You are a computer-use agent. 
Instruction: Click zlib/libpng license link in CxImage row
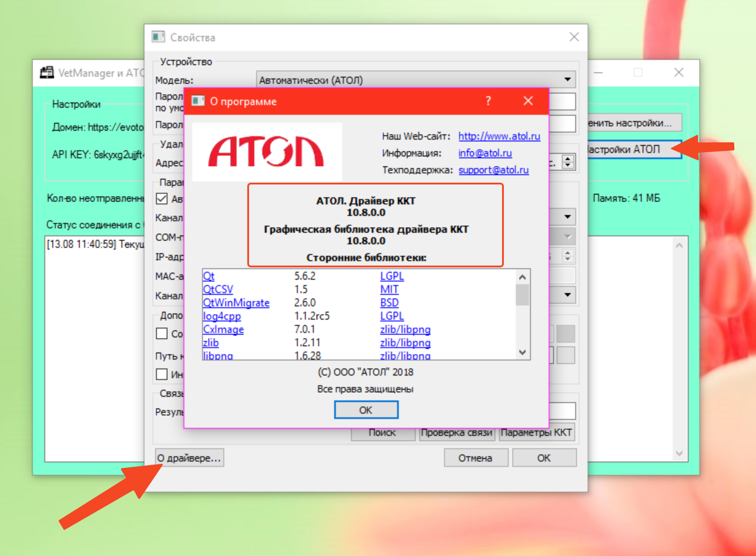405,329
